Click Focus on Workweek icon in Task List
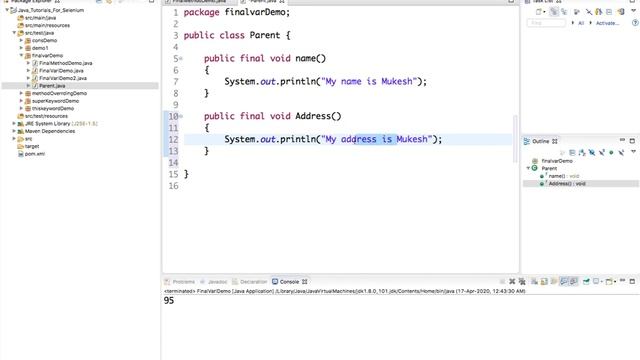 coord(577,12)
